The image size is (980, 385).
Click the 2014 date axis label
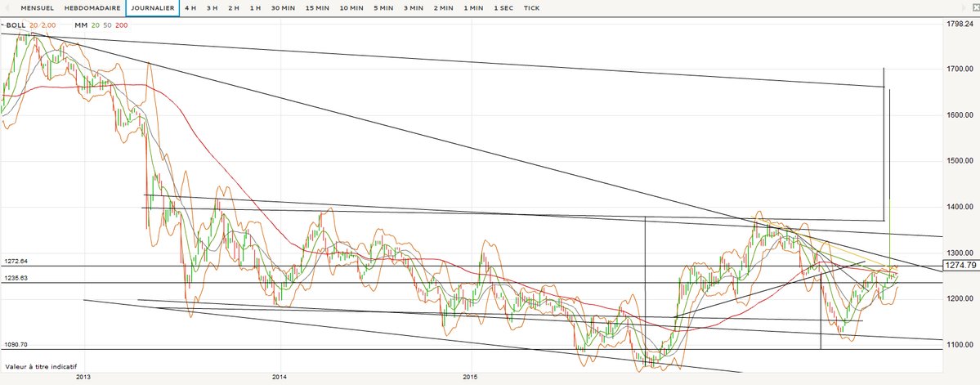(280, 378)
